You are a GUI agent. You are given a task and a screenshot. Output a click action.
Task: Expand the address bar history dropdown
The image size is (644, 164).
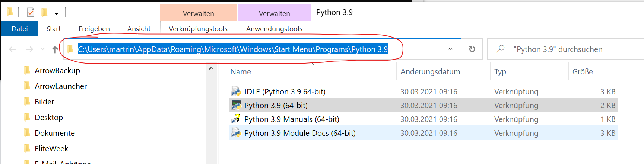(450, 49)
